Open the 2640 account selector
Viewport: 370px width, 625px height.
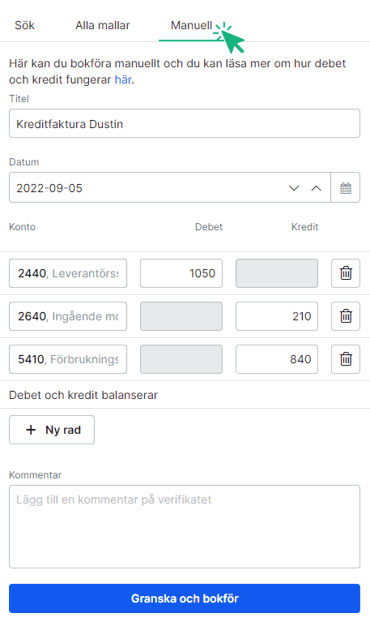(68, 316)
